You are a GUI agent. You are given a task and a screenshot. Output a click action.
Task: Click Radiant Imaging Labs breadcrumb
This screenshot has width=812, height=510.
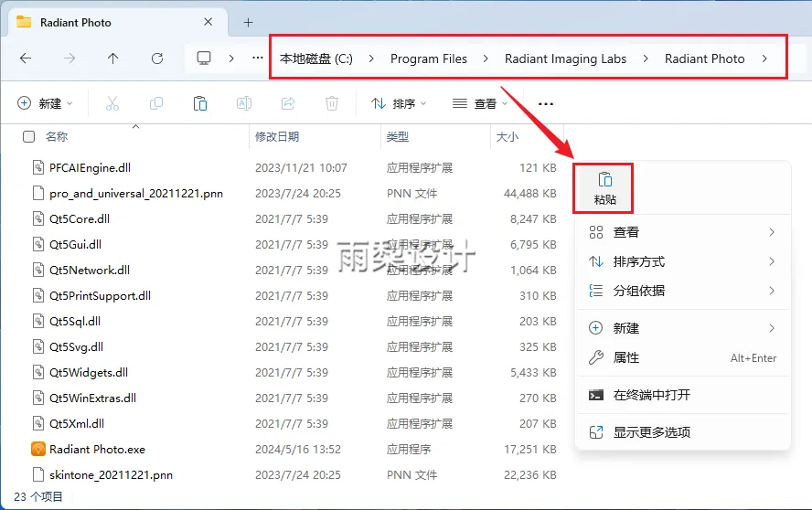pos(565,58)
